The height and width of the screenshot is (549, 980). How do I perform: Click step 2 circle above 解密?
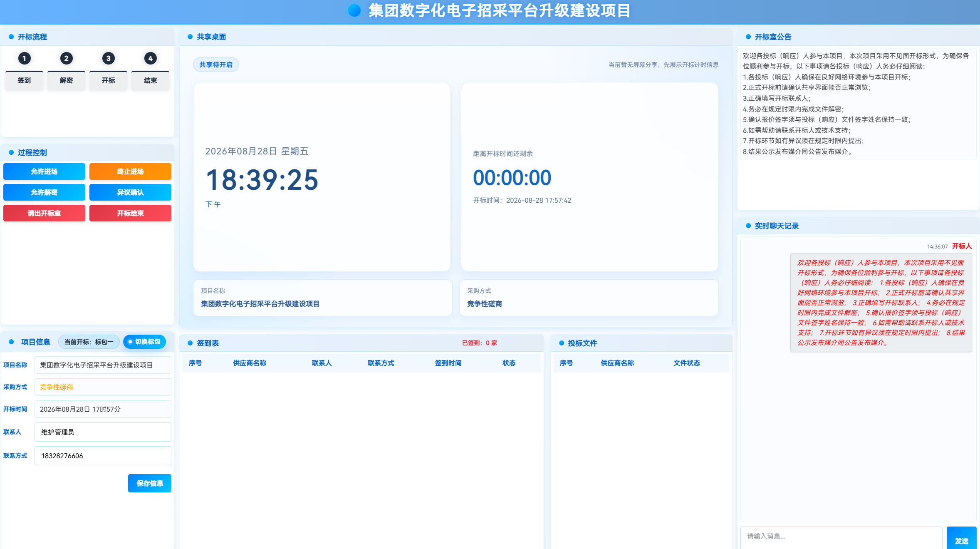(x=66, y=58)
